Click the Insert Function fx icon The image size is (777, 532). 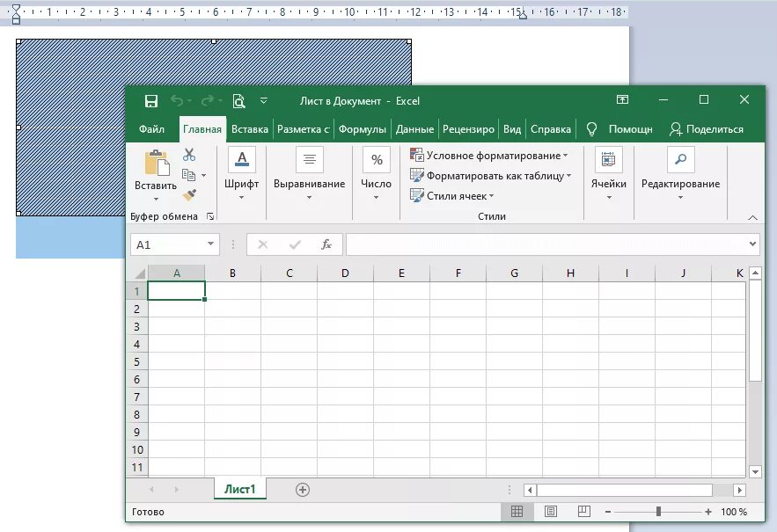coord(326,244)
